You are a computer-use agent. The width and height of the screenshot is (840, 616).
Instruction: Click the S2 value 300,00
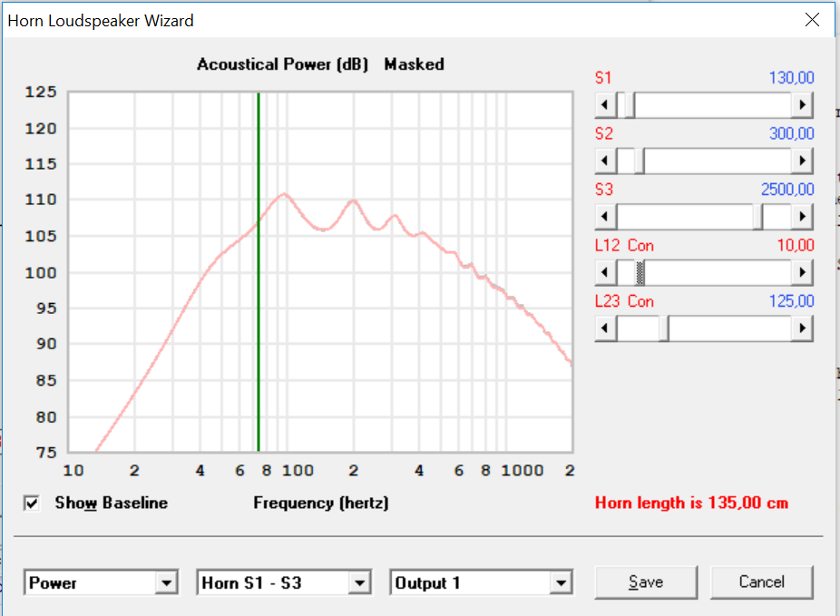pyautogui.click(x=791, y=134)
